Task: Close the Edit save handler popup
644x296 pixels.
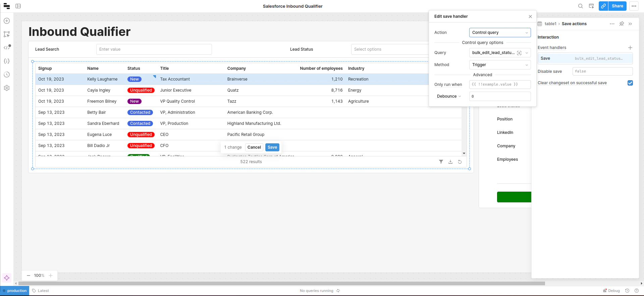Action: click(530, 16)
